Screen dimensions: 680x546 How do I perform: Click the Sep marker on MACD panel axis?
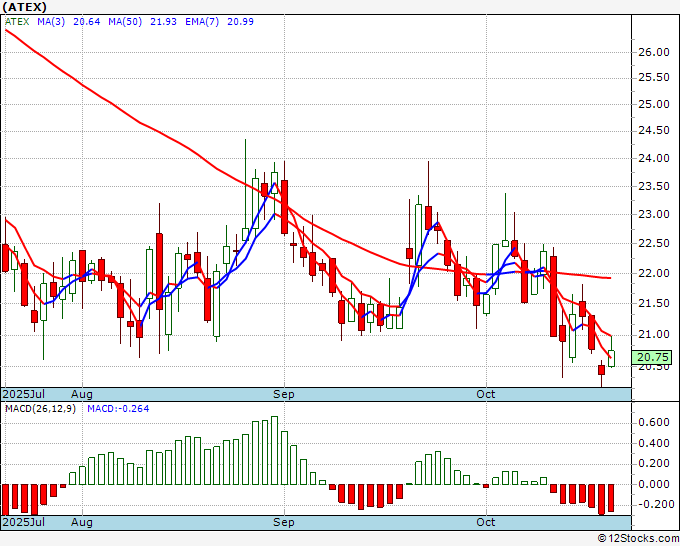(285, 522)
